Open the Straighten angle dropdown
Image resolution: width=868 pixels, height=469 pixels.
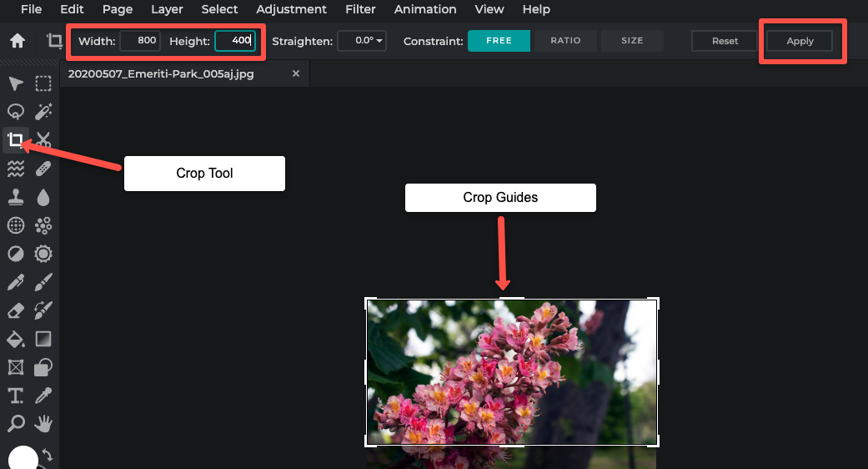pos(362,41)
